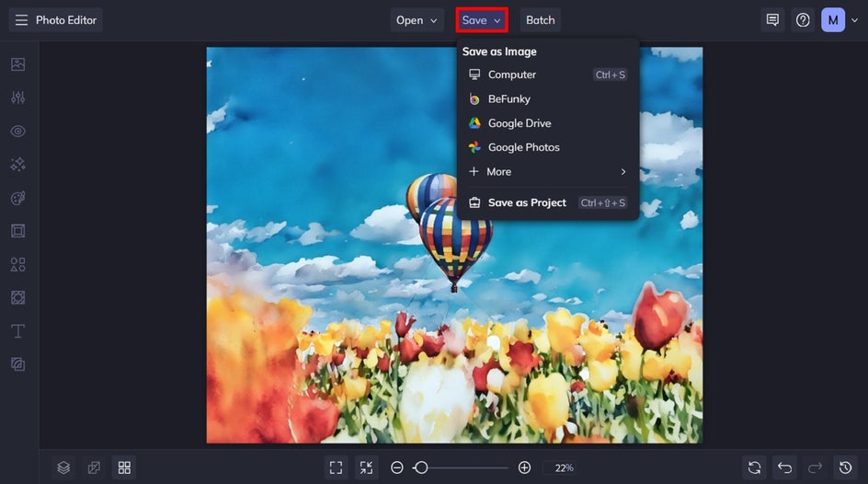Open the Layers panel icon
This screenshot has height=484, width=868.
point(63,467)
